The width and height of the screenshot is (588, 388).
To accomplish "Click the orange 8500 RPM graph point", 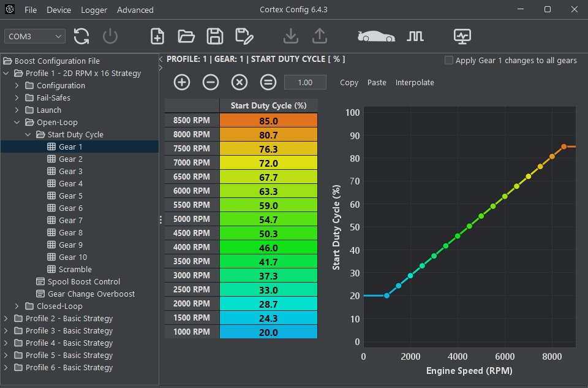I will [x=563, y=146].
